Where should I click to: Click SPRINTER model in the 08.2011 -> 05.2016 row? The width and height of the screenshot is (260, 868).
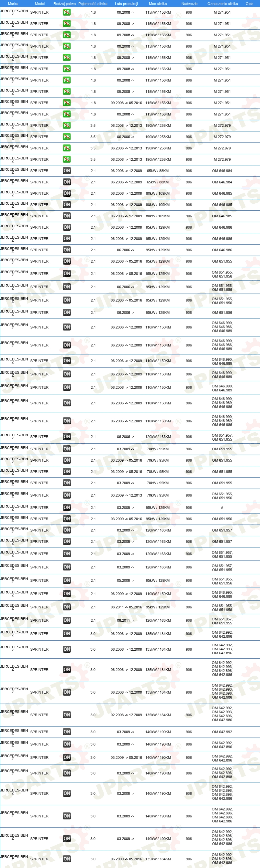tap(40, 607)
